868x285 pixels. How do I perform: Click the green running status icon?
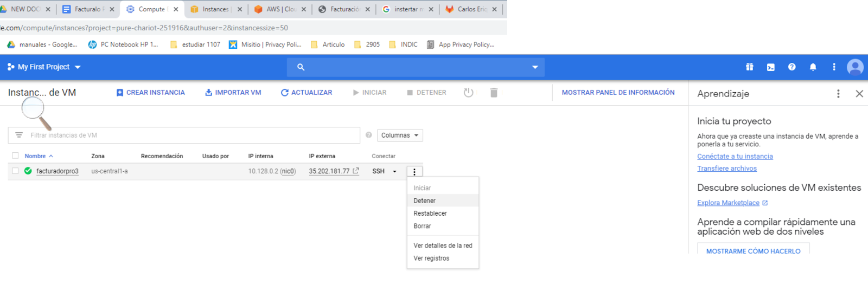click(28, 171)
